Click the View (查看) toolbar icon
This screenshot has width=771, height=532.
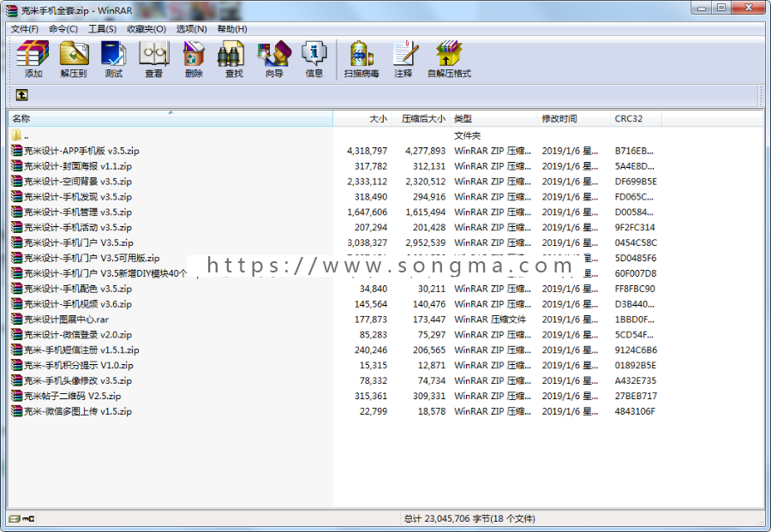pos(154,54)
